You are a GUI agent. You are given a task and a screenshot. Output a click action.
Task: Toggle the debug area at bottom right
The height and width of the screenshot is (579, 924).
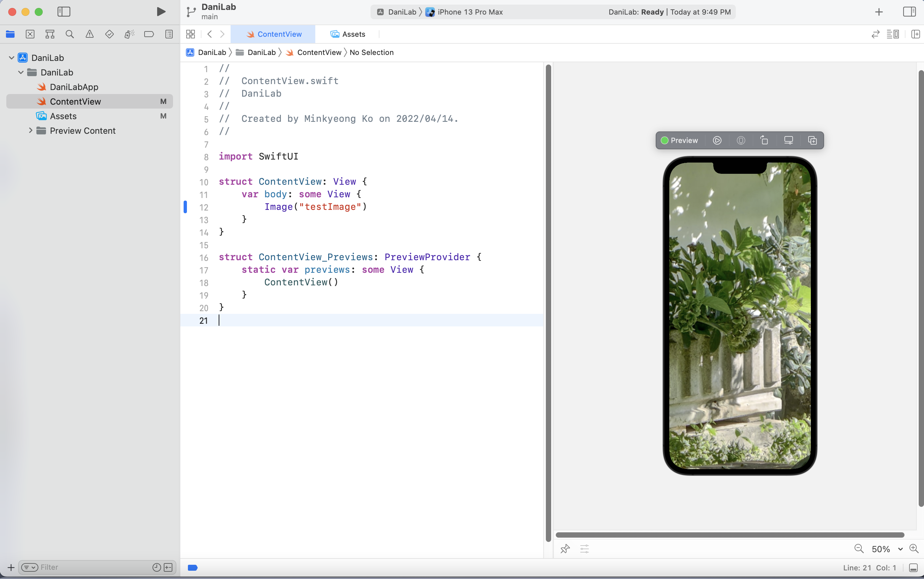coord(913,567)
